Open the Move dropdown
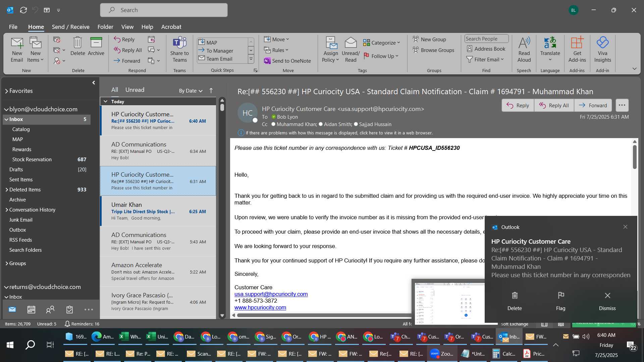Screen dimensions: 644x362 (x=277, y=39)
